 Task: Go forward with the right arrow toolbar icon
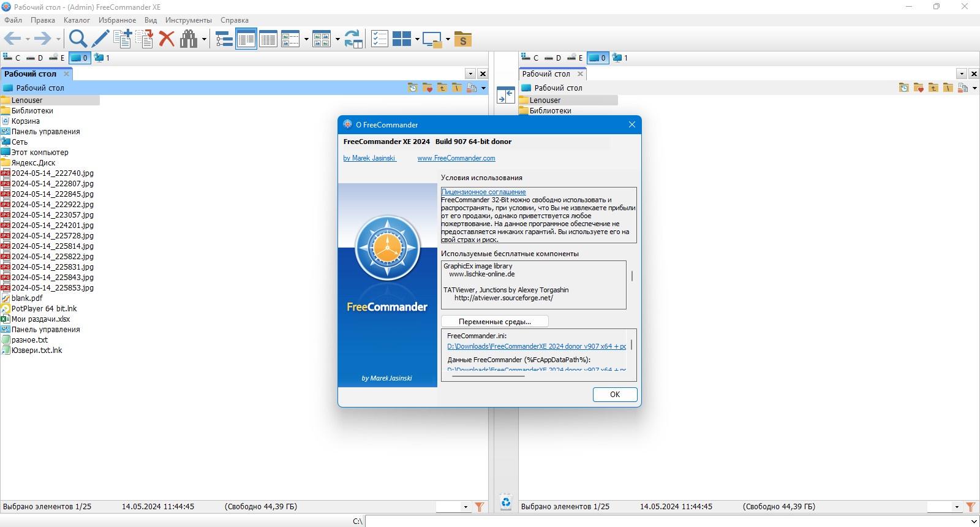(42, 39)
